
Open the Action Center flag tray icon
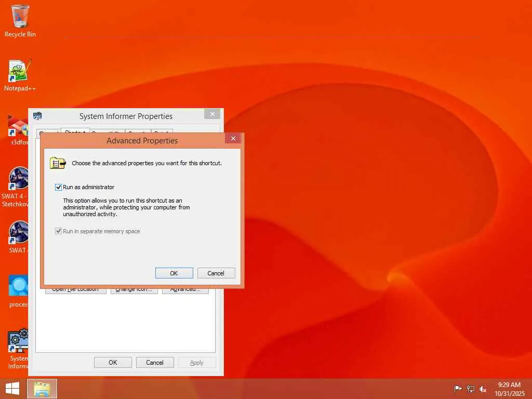(x=458, y=389)
